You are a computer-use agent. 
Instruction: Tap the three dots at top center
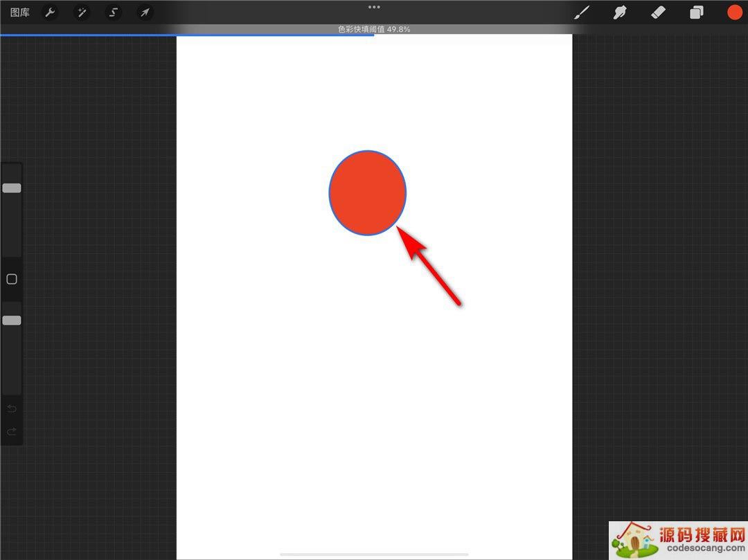coord(374,7)
